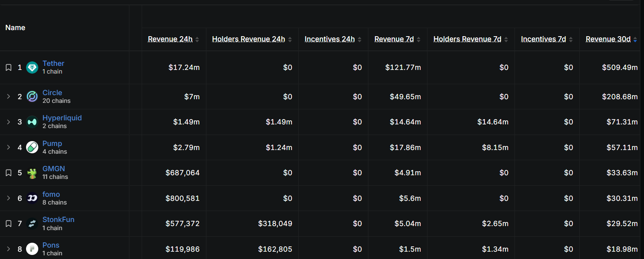Select the '11 chains' label under GMGN

coord(55,177)
